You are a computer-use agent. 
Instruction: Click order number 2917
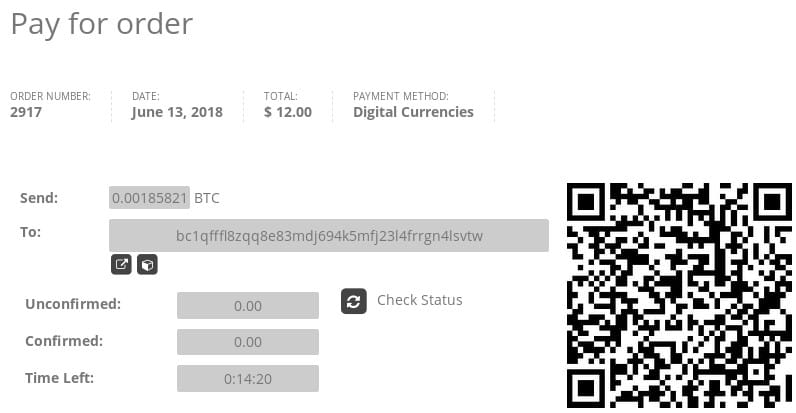click(27, 112)
